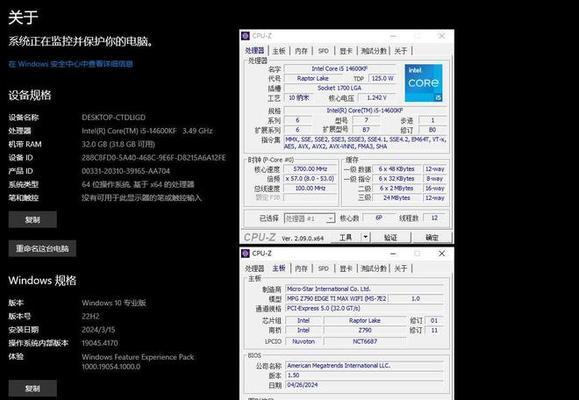Click the 工具 button in CPU-Z

pos(346,237)
